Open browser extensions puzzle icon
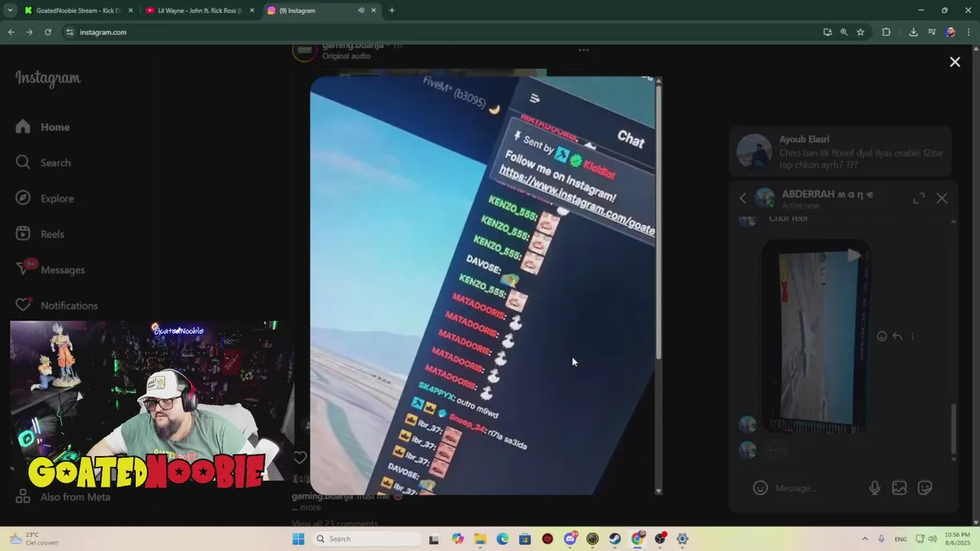The height and width of the screenshot is (551, 980). (x=887, y=32)
